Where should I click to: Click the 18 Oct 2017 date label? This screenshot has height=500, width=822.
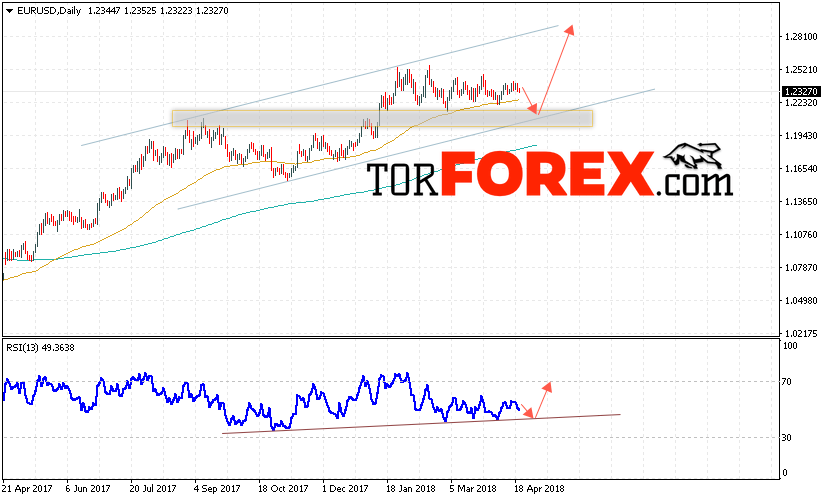pos(283,488)
